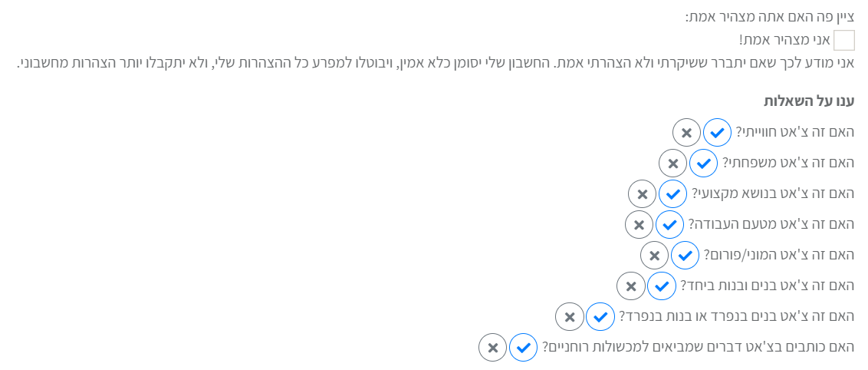868x370 pixels.
Task: Answer yes for 'צ'אט המוני/פורום'
Action: click(x=685, y=256)
